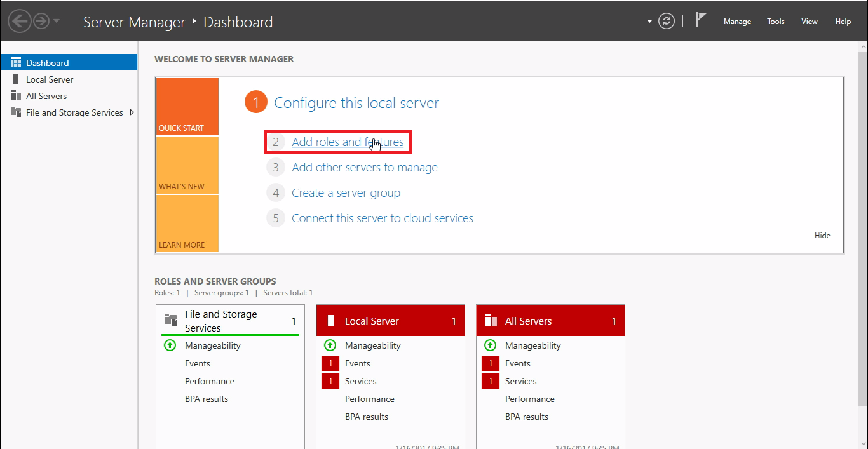Click the vertical scrollbar thumb
The image size is (868, 449).
click(862, 229)
